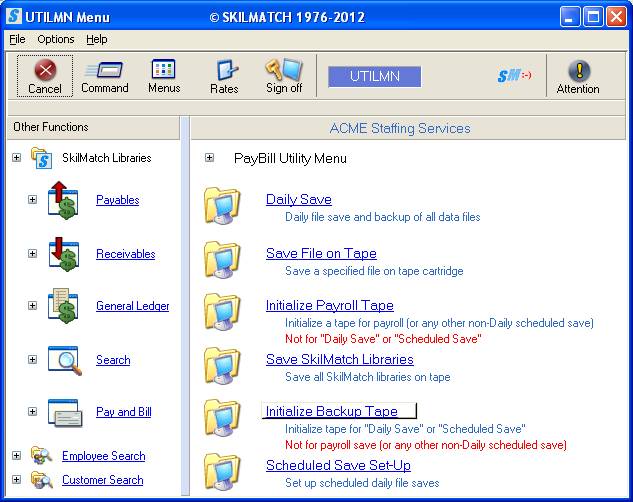This screenshot has width=633, height=502.
Task: Open the File menu
Action: 17,39
